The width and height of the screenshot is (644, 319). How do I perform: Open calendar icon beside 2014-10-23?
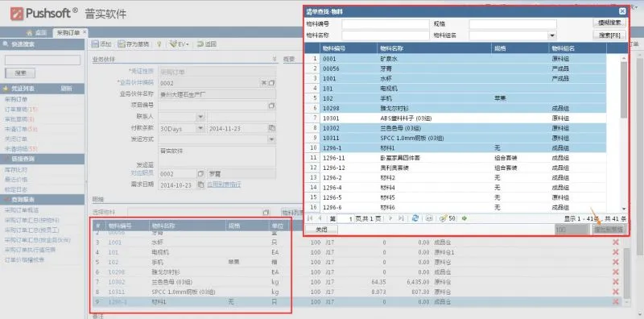200,185
